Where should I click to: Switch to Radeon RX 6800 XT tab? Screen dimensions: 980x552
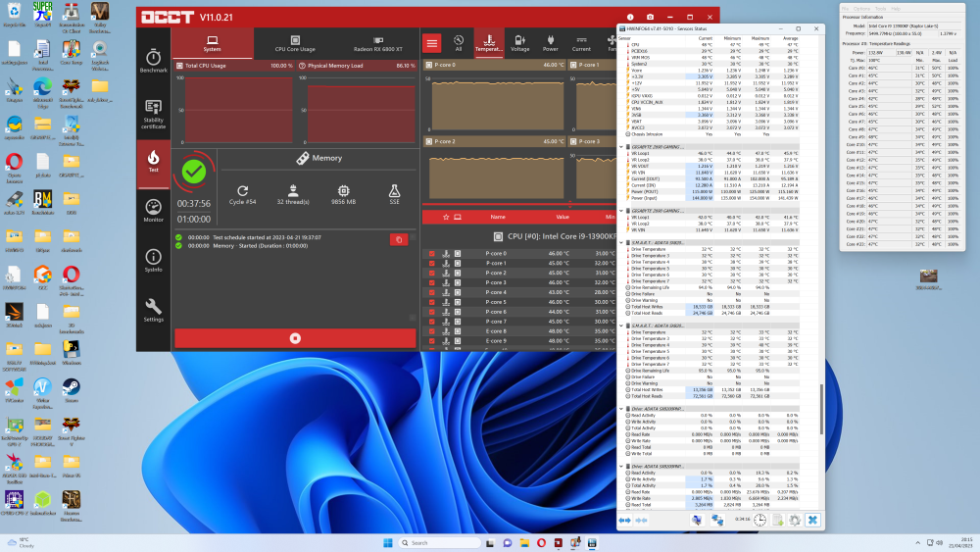coord(377,43)
